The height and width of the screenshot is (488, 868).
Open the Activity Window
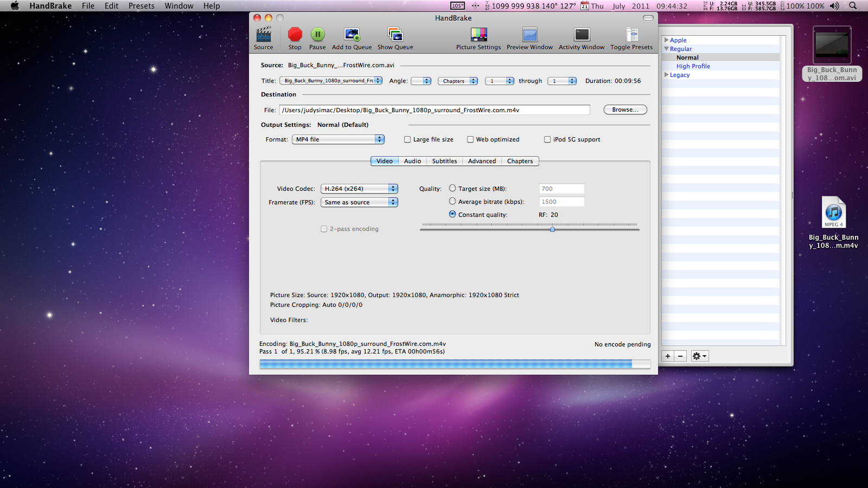[x=582, y=35]
